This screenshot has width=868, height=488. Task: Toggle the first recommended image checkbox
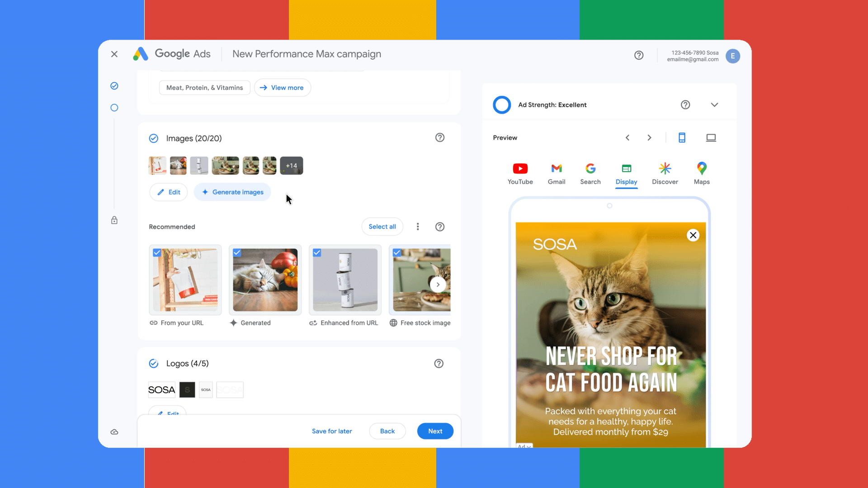(157, 252)
